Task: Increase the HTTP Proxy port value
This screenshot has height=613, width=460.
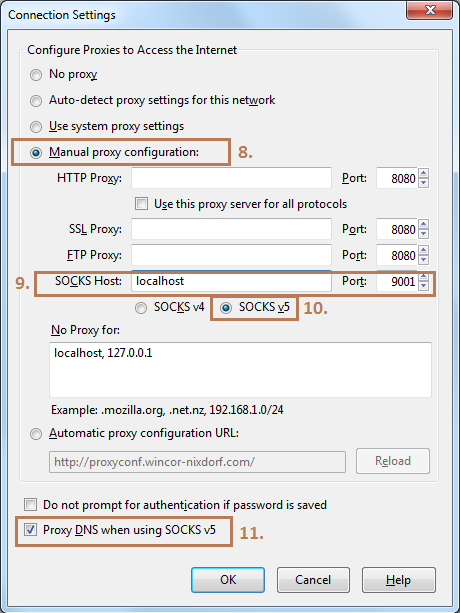Action: click(424, 173)
